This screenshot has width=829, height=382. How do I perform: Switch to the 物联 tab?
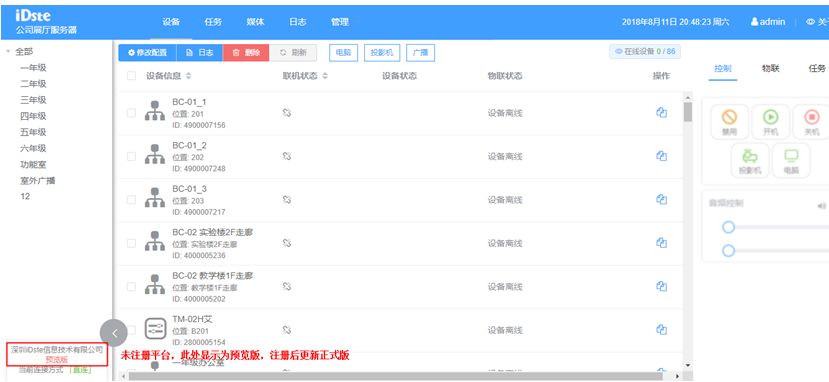(770, 69)
